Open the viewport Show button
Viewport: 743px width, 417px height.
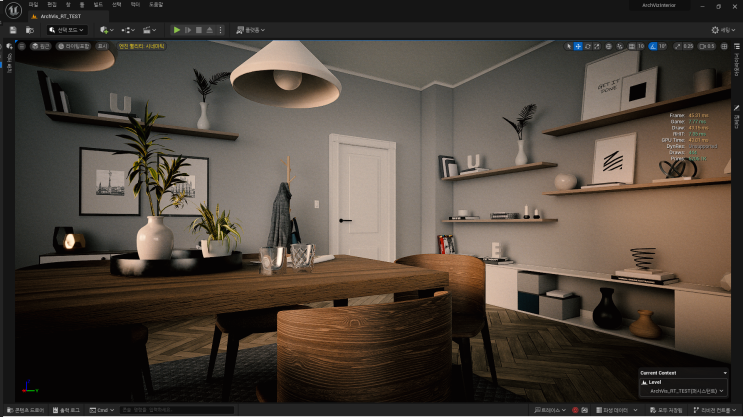102,46
